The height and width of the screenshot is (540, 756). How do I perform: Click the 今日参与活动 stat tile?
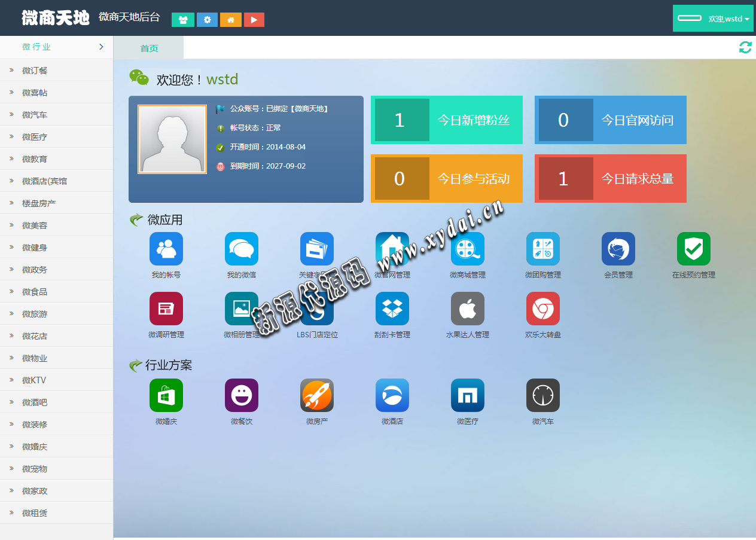point(447,178)
